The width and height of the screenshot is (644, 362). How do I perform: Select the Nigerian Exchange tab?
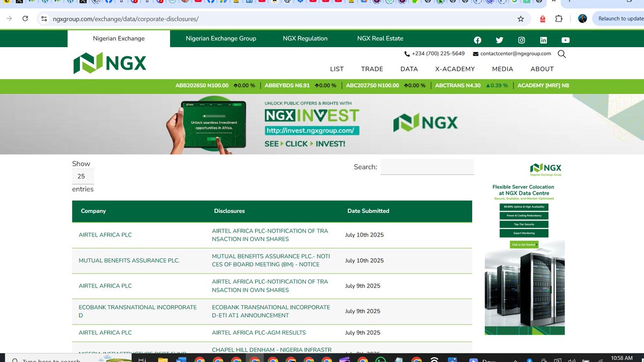click(119, 39)
